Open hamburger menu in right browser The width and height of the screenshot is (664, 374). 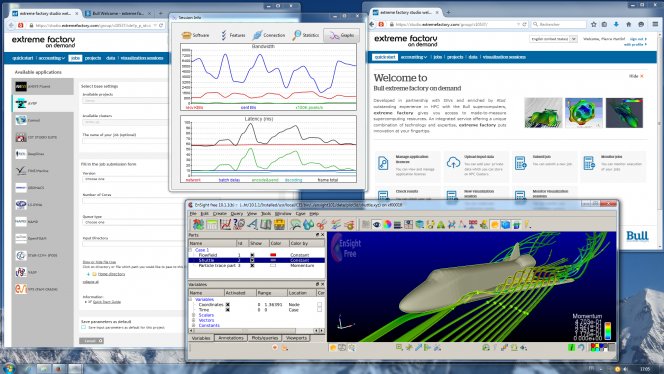[655, 25]
